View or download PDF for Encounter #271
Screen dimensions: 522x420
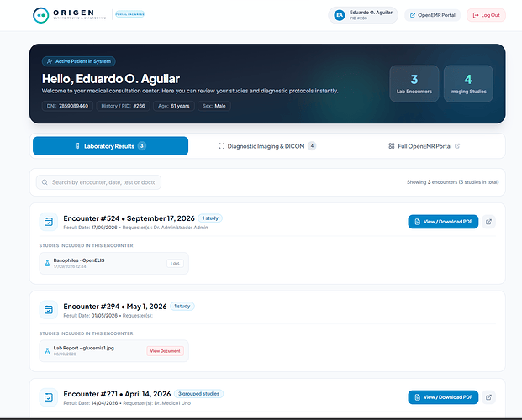pyautogui.click(x=443, y=397)
